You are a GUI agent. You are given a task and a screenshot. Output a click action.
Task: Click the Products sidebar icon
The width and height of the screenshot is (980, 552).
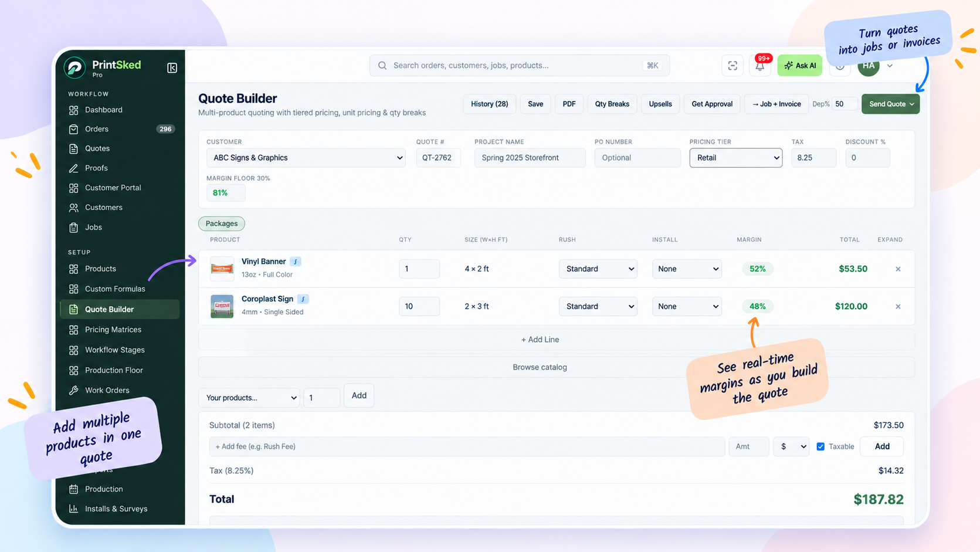point(73,269)
